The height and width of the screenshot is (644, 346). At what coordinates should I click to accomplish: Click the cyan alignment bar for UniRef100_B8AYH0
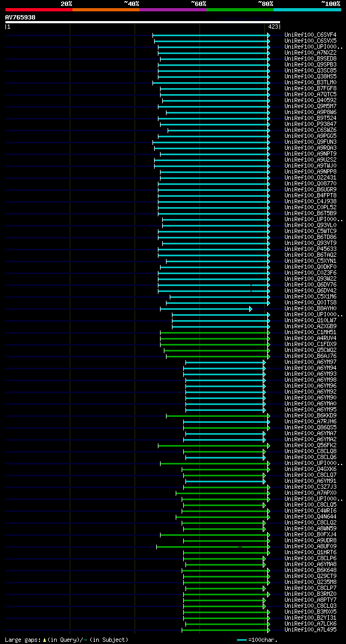tap(206, 309)
